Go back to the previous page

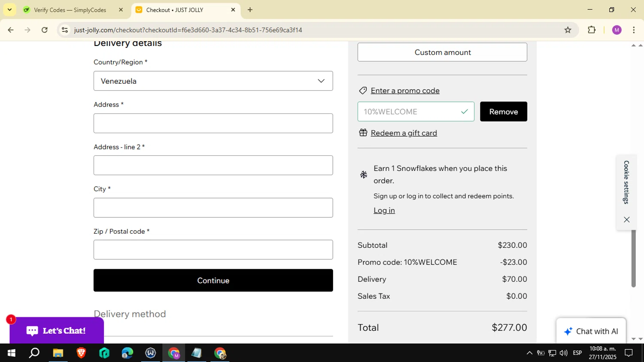[x=11, y=30]
